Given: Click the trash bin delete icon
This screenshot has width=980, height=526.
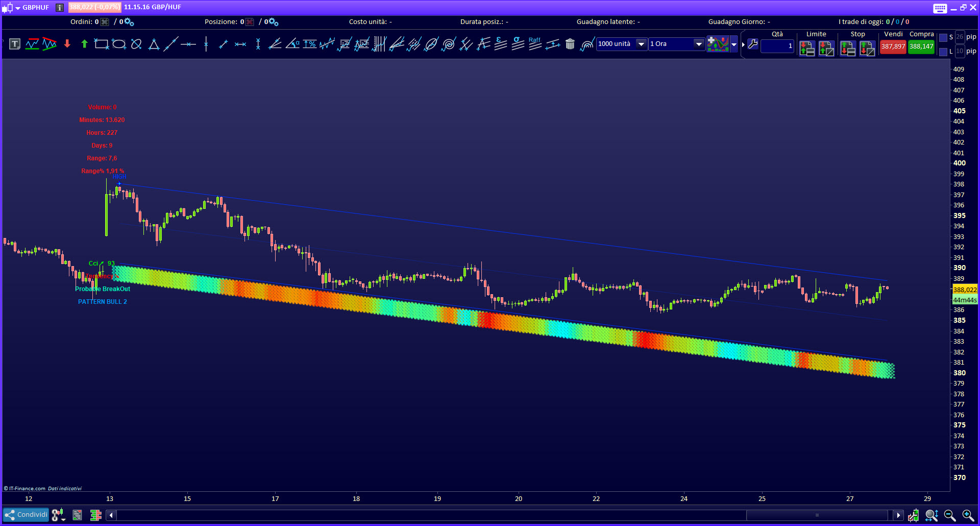Looking at the screenshot, I should click(570, 44).
